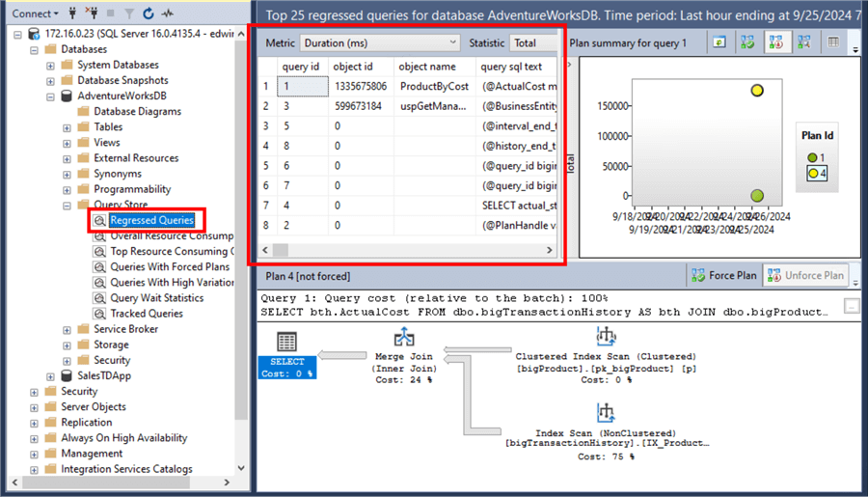This screenshot has width=868, height=497.
Task: Select the ProductByCost query row
Action: click(x=409, y=87)
